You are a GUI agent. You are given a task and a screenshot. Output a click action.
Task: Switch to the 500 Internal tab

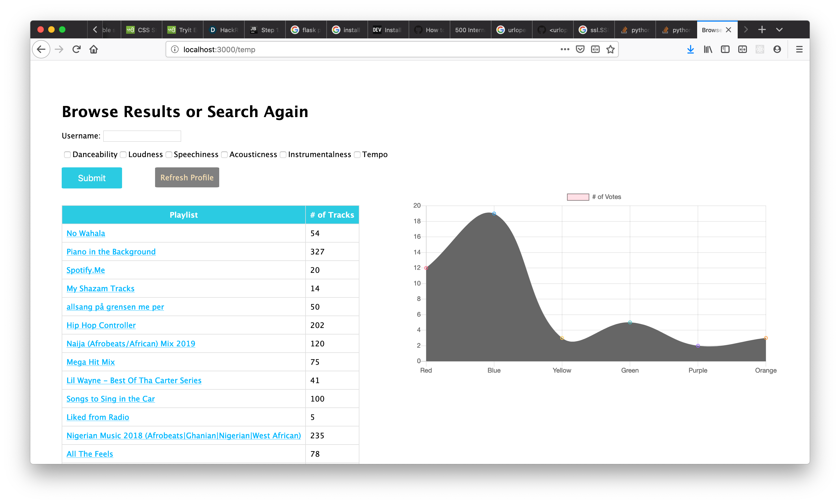pyautogui.click(x=470, y=30)
